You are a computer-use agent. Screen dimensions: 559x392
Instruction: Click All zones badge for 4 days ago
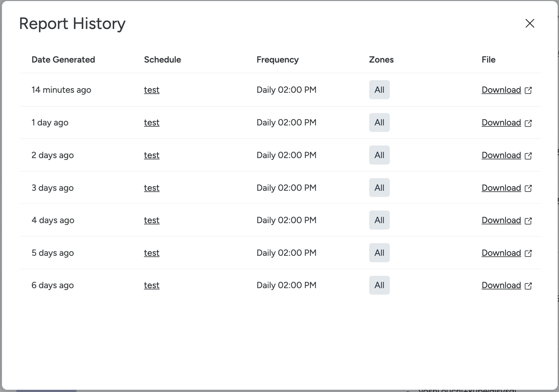coord(379,220)
